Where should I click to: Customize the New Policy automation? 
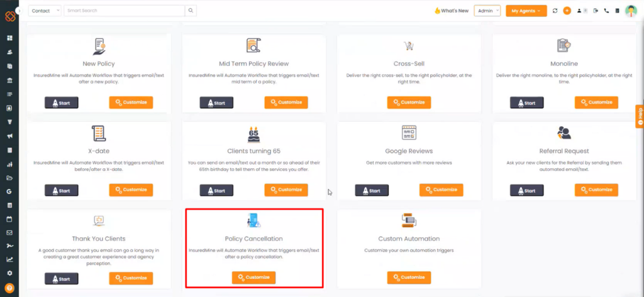pos(131,102)
